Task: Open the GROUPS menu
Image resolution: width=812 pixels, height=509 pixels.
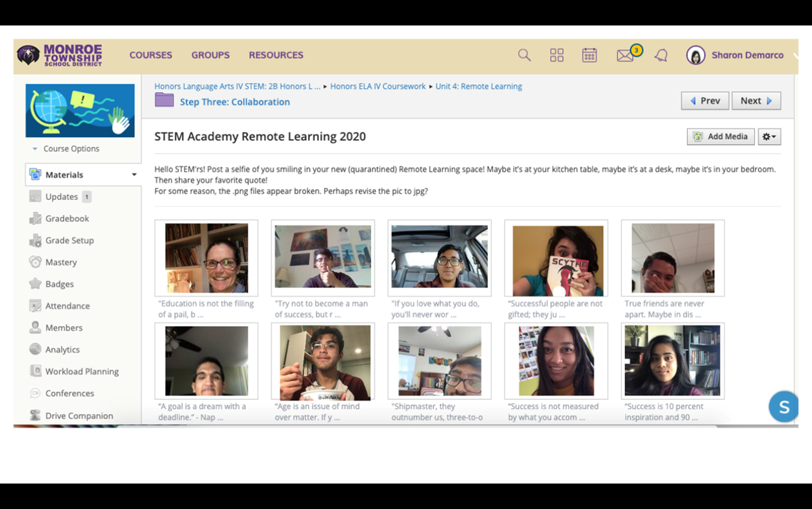Action: [210, 55]
